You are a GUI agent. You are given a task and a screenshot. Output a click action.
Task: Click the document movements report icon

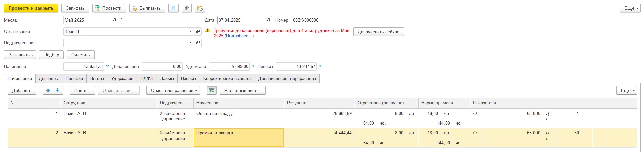pos(173,8)
